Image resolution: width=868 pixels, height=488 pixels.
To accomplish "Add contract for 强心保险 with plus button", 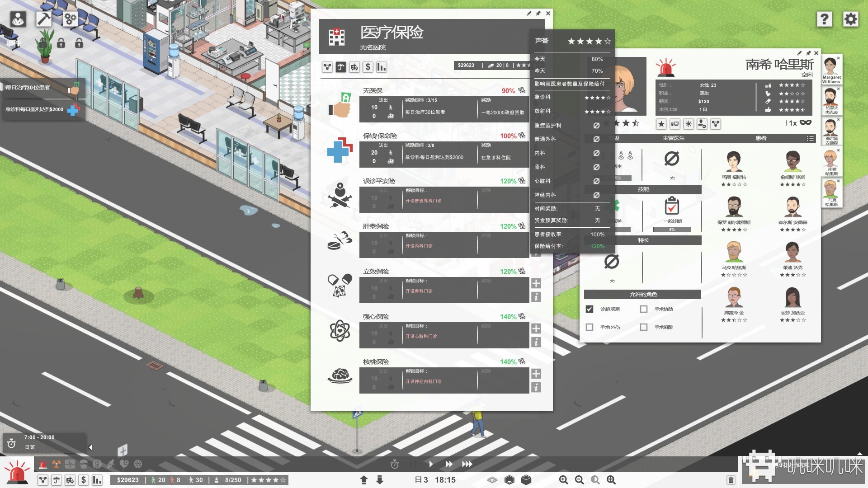I will click(x=536, y=328).
